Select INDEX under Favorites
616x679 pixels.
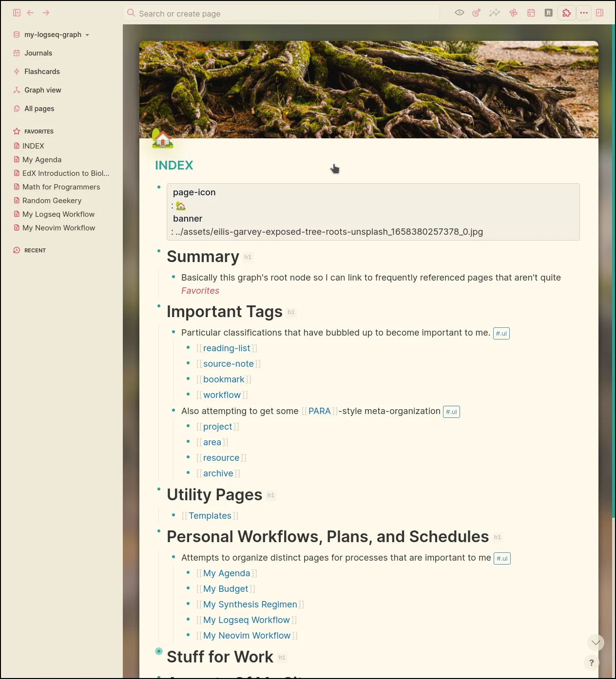tap(34, 146)
